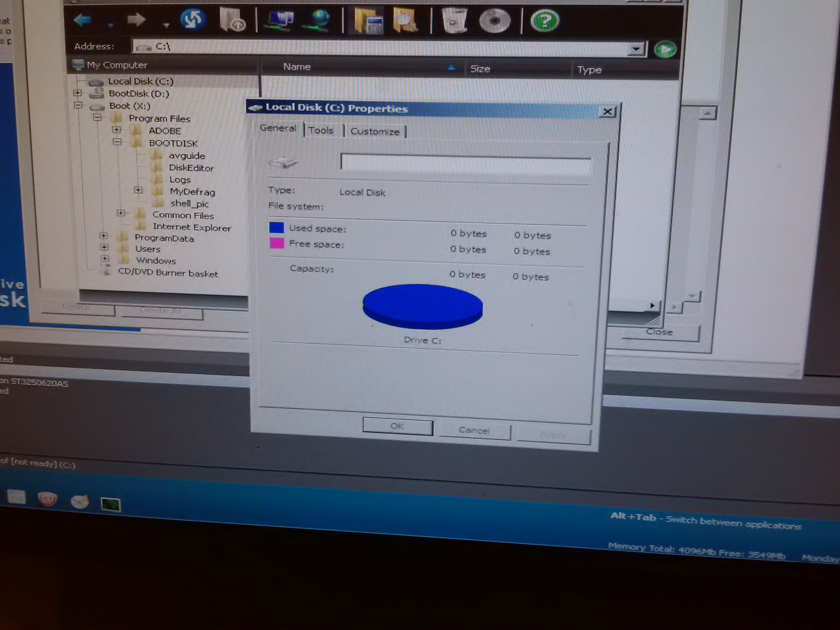Click OK in Properties dialog
The width and height of the screenshot is (840, 630).
click(397, 426)
